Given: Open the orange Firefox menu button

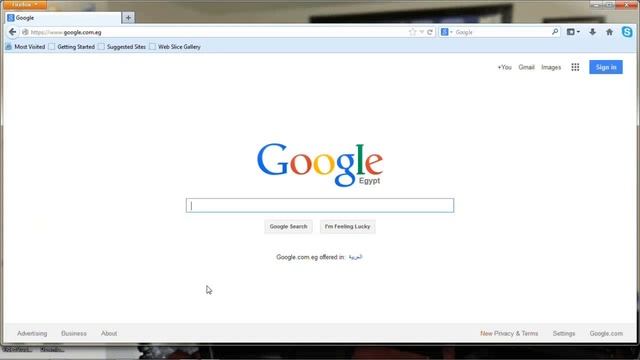Looking at the screenshot, I should [25, 4].
